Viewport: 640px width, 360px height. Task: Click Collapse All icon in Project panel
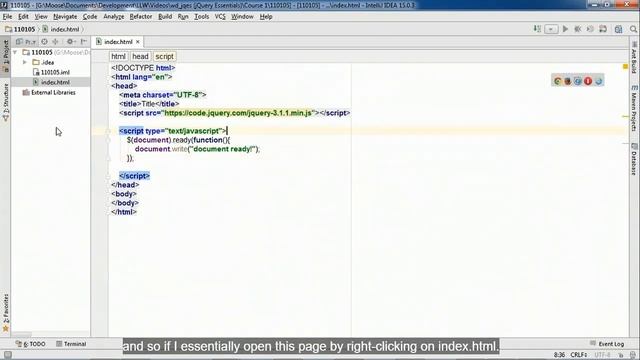[56, 42]
